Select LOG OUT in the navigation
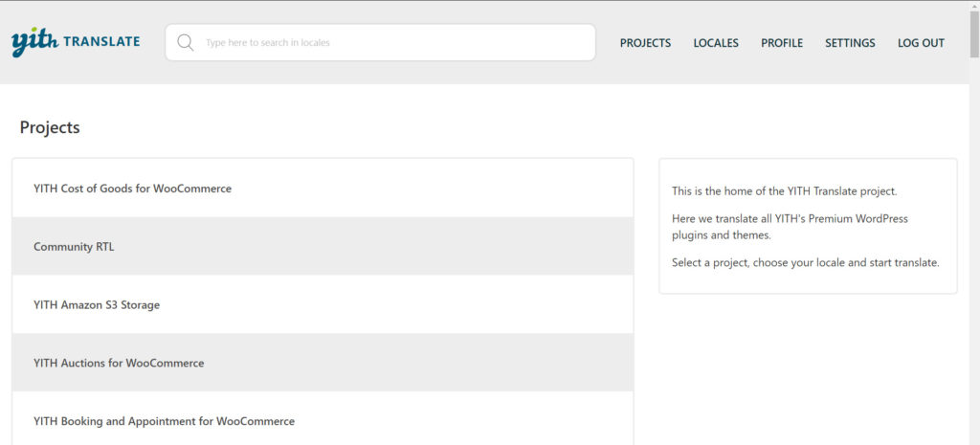 (922, 43)
